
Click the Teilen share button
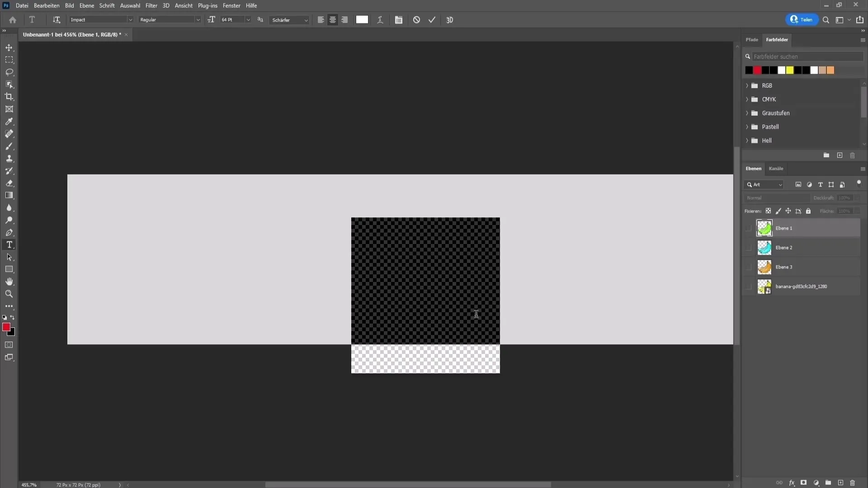click(802, 20)
